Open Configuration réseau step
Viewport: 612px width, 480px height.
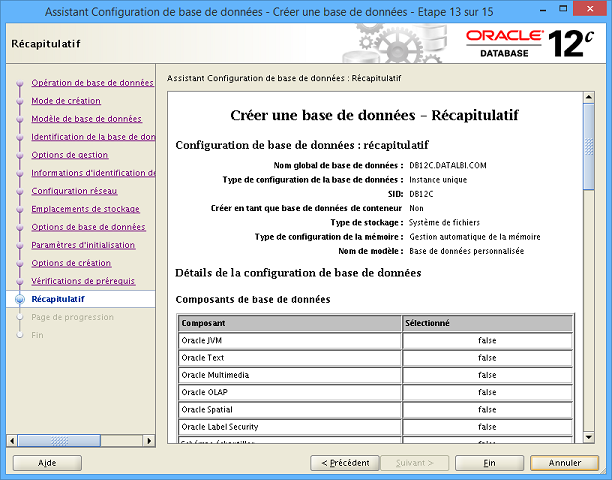[x=74, y=191]
